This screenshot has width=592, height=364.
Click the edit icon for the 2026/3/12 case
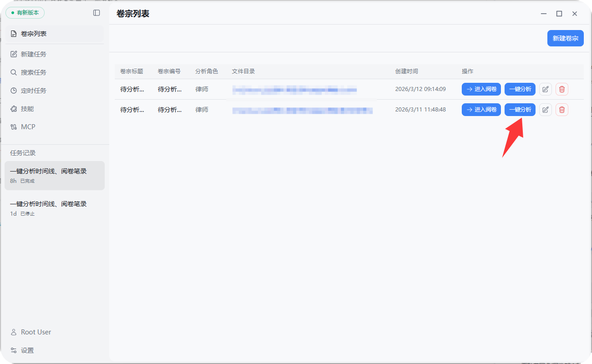click(x=545, y=89)
